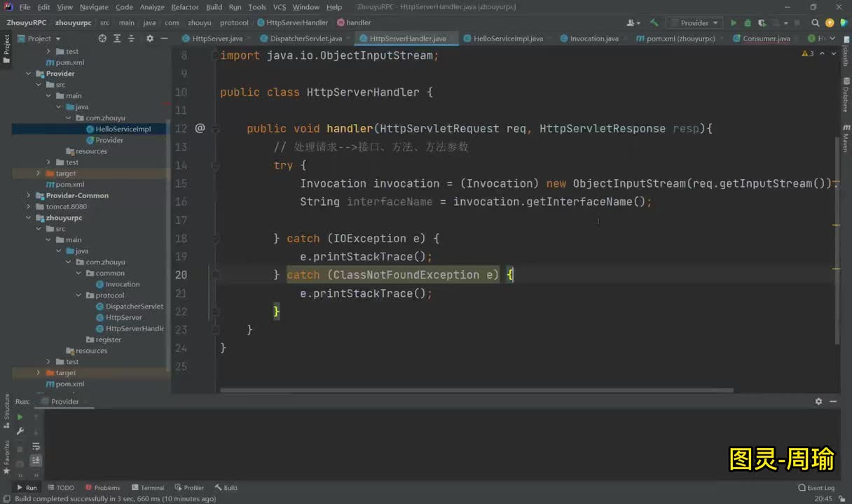Expand the orange target folder under Provider

tap(39, 173)
